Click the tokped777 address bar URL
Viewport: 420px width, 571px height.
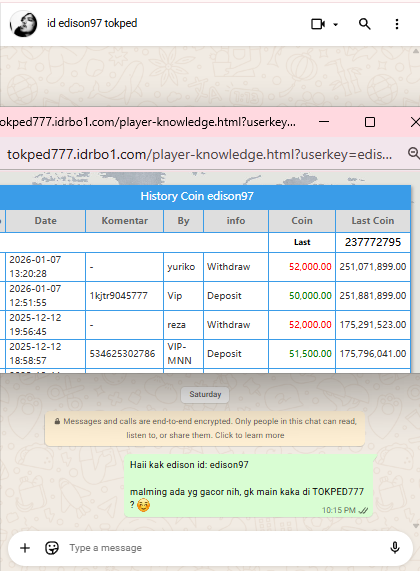coord(200,154)
